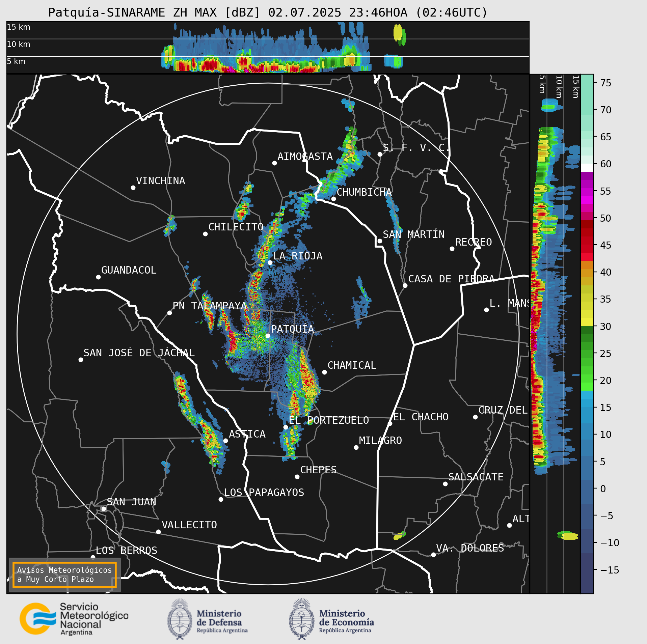
Task: Click the Los Papagayos marker dot
Action: 221,499
